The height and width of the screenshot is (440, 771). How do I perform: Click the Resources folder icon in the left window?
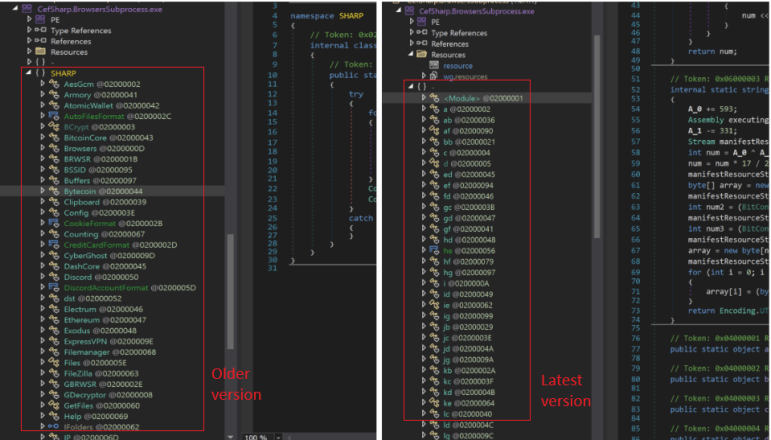point(41,52)
